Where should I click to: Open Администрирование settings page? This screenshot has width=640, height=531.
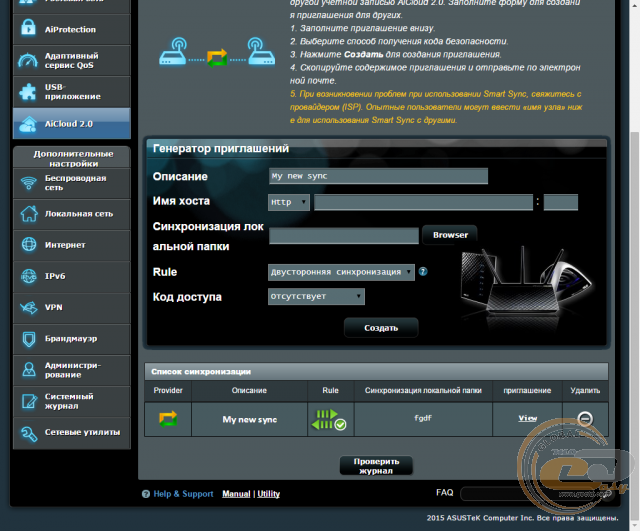72,370
